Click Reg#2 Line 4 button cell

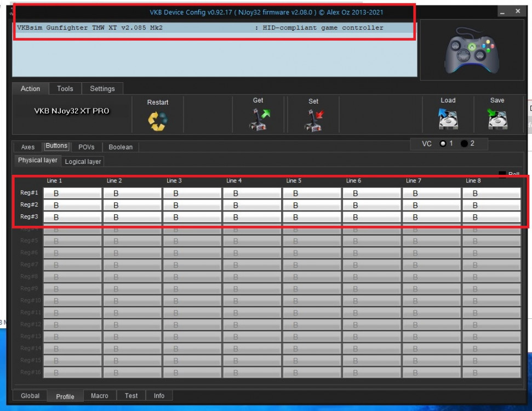coord(251,205)
